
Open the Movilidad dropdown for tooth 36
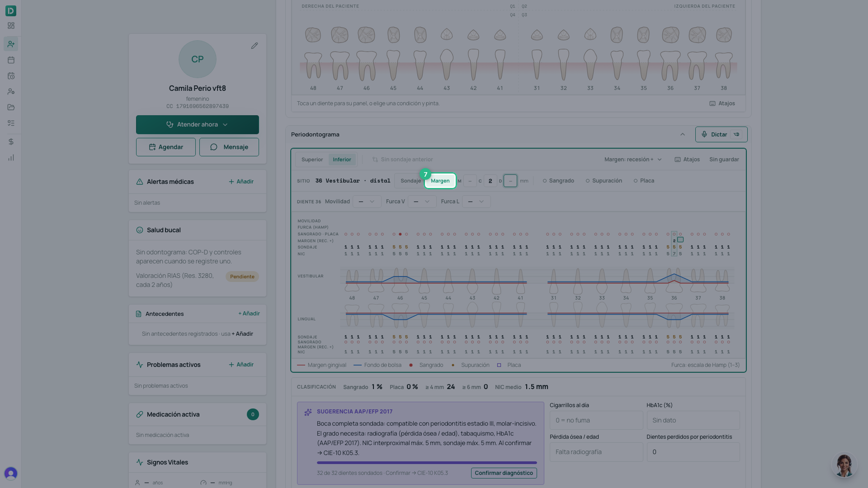point(367,202)
